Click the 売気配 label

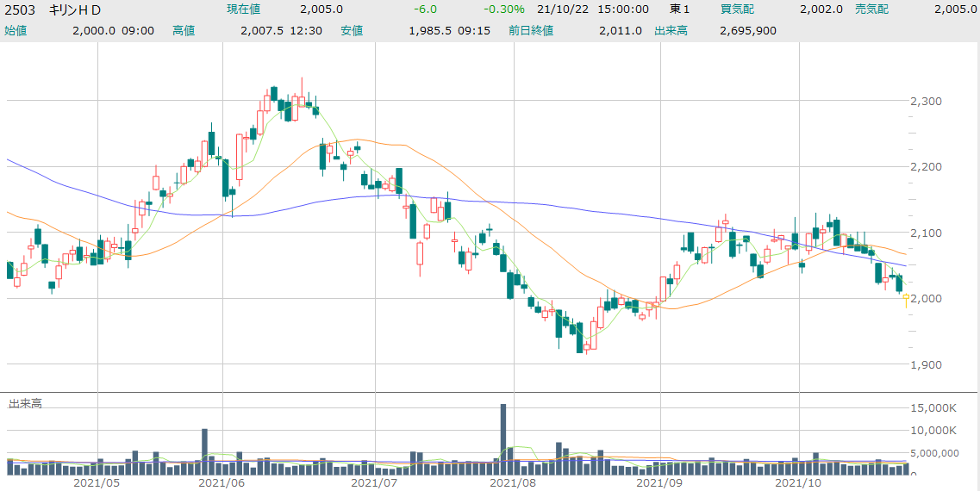click(872, 9)
